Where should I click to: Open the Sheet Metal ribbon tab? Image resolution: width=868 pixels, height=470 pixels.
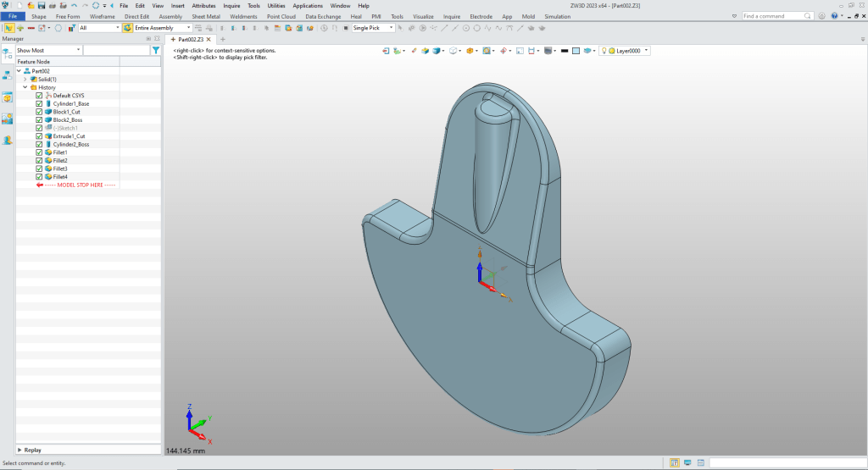204,16
